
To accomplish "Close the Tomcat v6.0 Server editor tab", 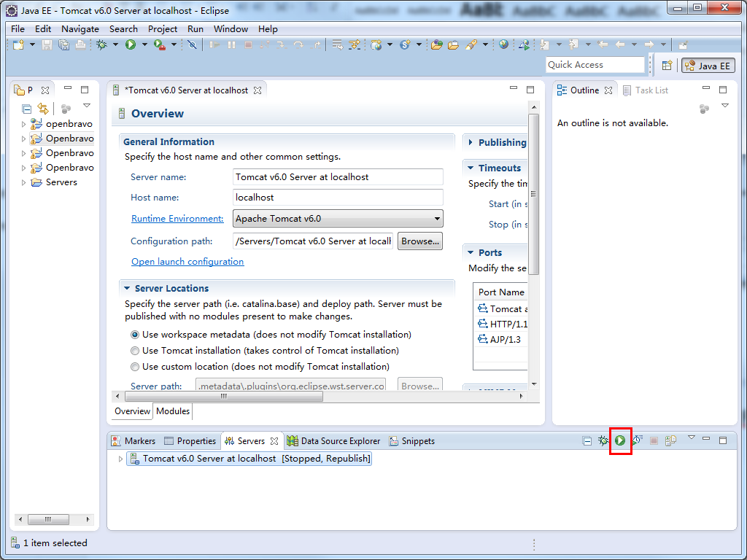I will 258,90.
